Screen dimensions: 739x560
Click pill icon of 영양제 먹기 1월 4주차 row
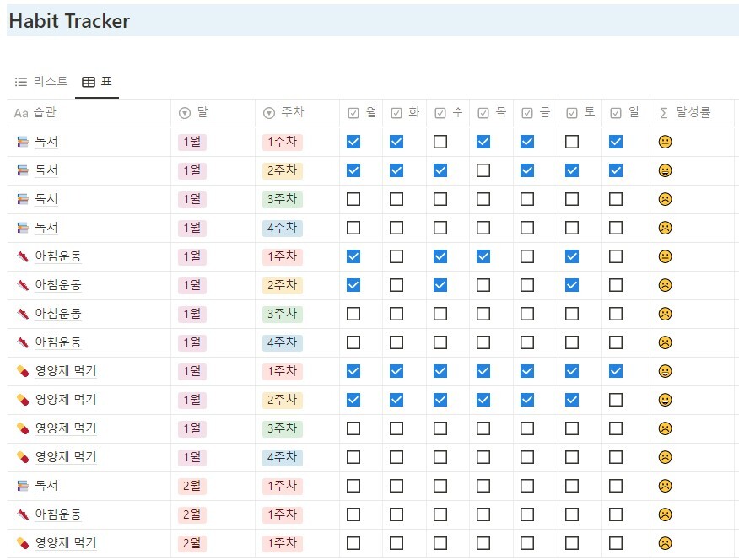tap(23, 457)
